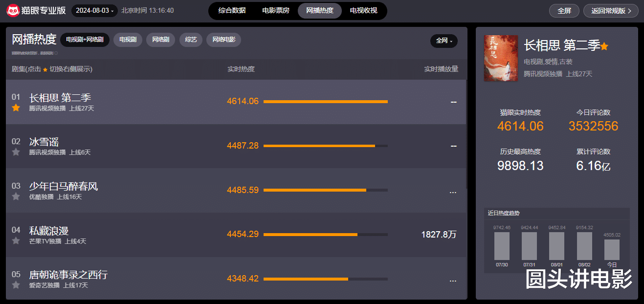Click the 今日 trend bar
This screenshot has width=644, height=304.
pyautogui.click(x=612, y=250)
